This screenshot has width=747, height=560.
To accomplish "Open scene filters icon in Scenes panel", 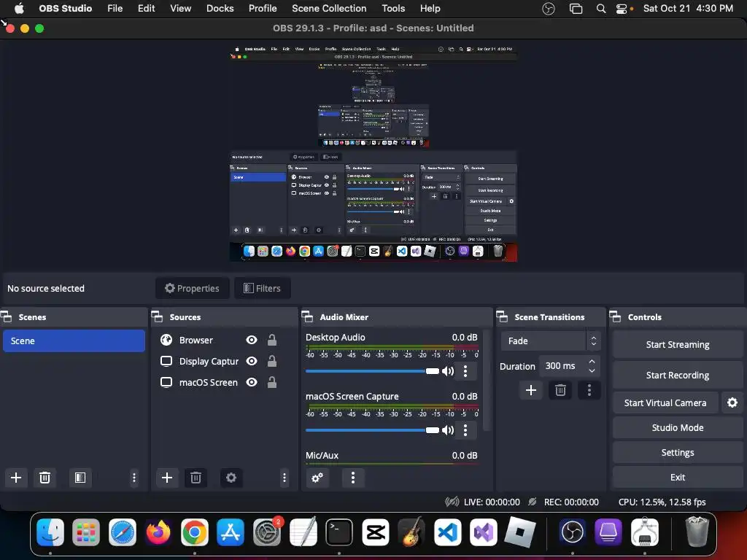I will [x=80, y=478].
